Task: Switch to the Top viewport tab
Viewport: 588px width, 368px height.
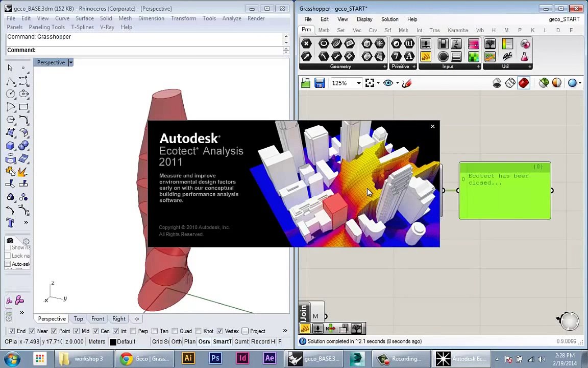Action: pos(79,318)
